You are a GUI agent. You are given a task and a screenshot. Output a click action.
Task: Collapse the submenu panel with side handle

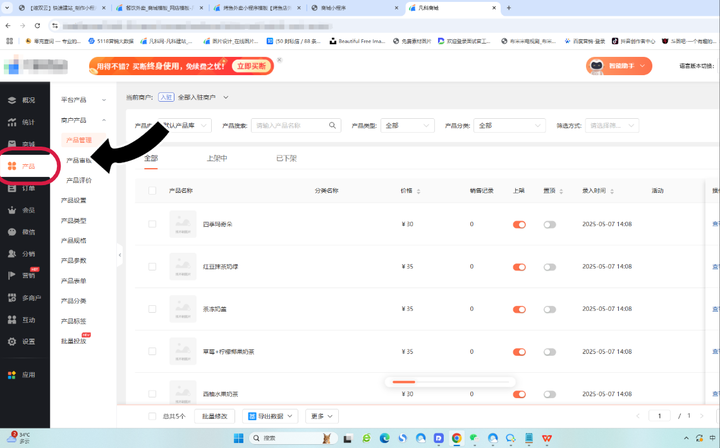pyautogui.click(x=120, y=255)
